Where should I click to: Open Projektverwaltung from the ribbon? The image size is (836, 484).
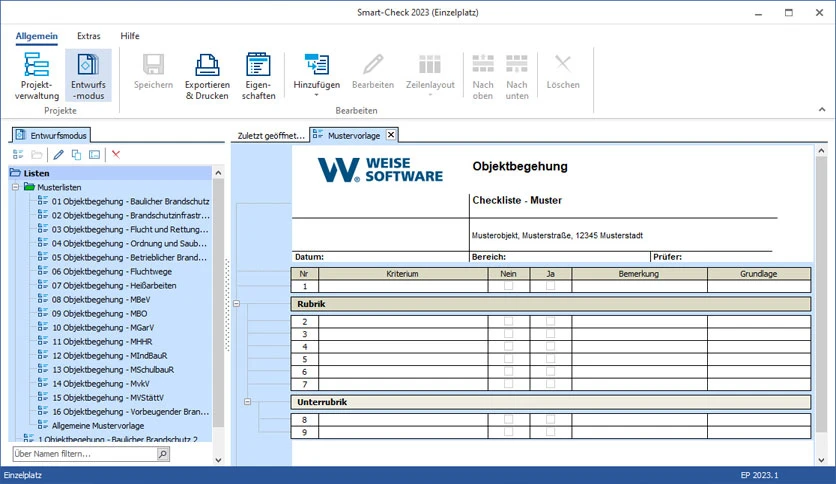tap(37, 76)
